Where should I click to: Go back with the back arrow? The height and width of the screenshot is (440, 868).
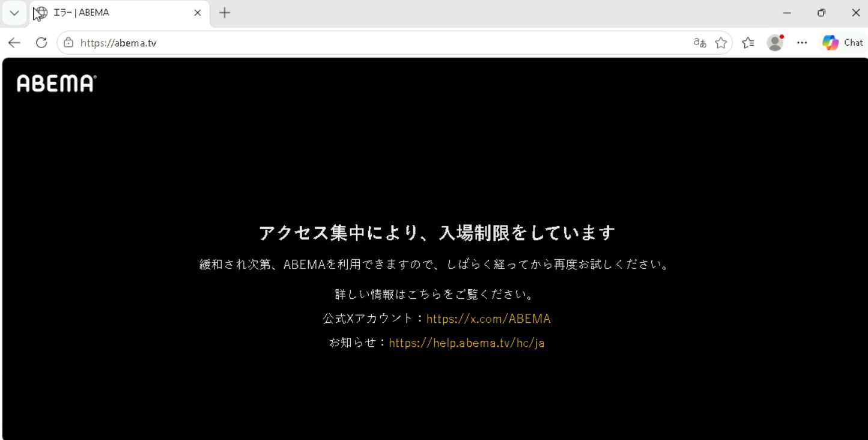[x=14, y=43]
